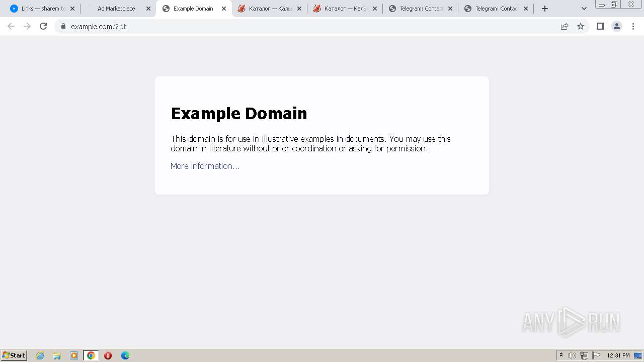This screenshot has width=644, height=362.
Task: Click the browser Forward arrow
Action: pos(27,26)
